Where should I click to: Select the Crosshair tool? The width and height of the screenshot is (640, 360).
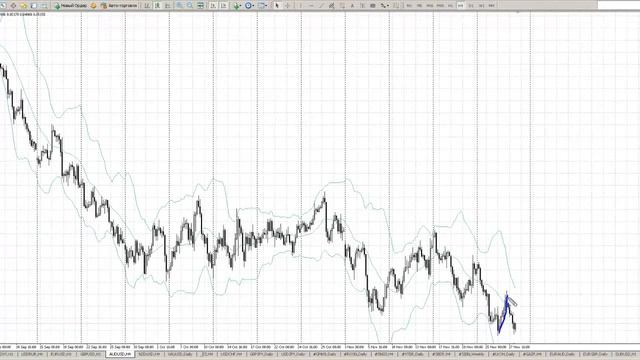(x=287, y=6)
